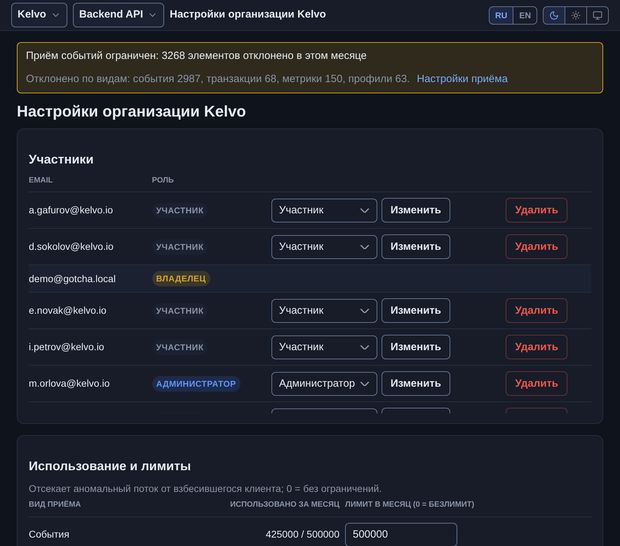The width and height of the screenshot is (620, 546).
Task: Click Изменить for m.orlova@kelvo.io
Action: click(416, 384)
